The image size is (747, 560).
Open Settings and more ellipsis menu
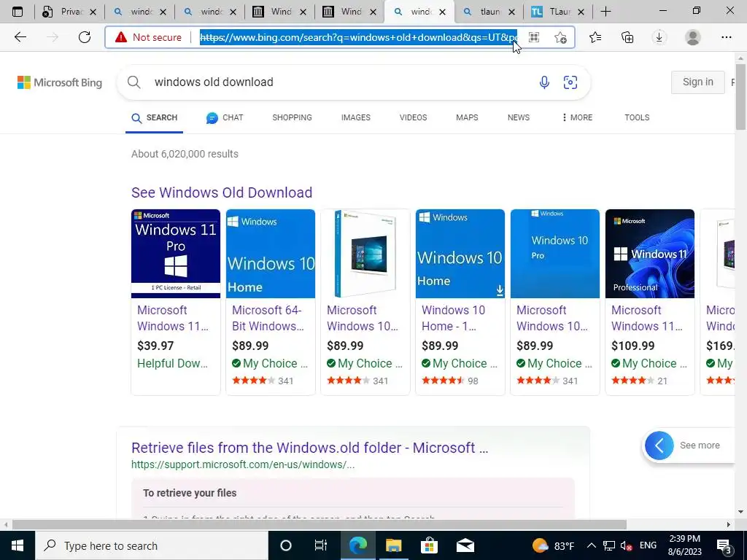click(726, 37)
